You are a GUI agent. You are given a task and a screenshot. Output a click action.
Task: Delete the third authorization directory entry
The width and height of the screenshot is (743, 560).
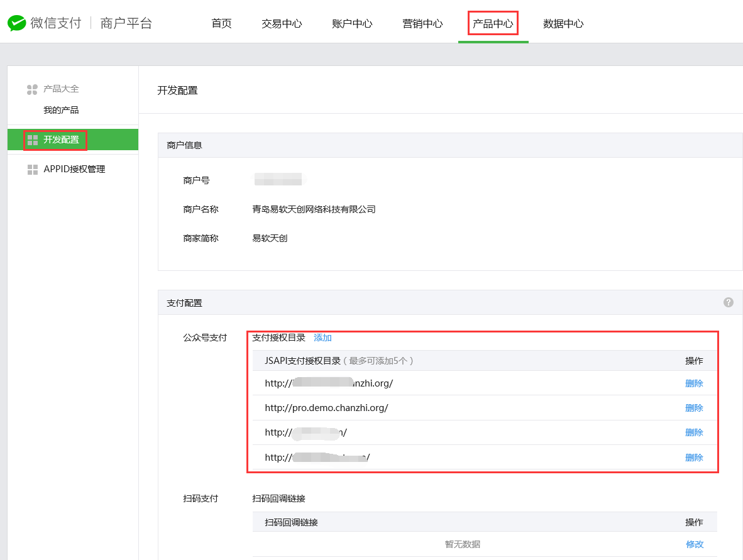coord(694,432)
